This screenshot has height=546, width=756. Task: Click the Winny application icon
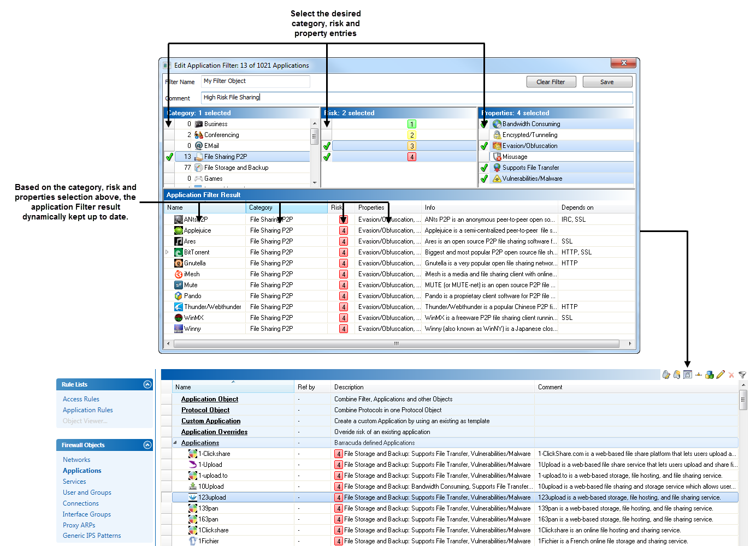179,329
